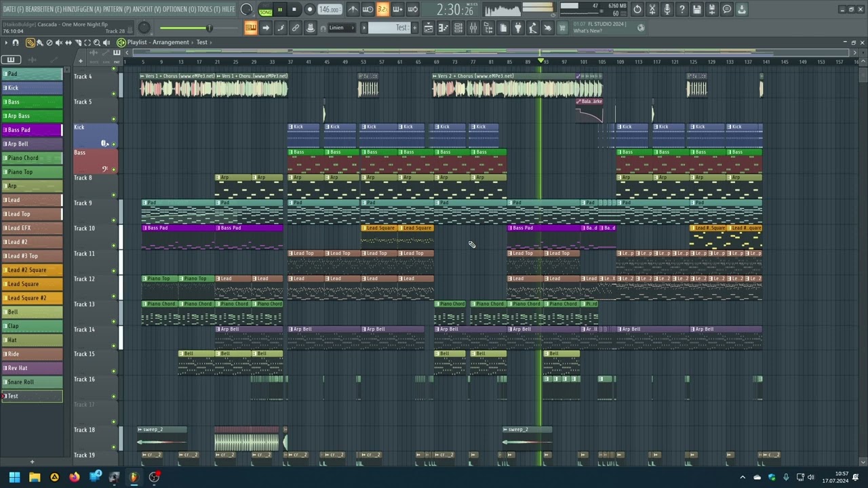Screen dimensions: 868x488
Task: Add new pattern plus at picker bottom
Action: click(x=32, y=462)
